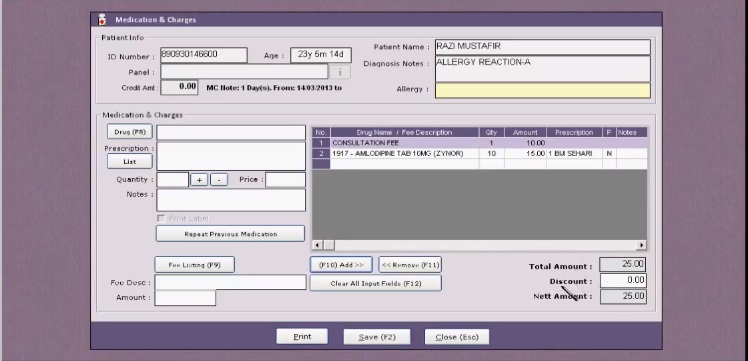Click the 10.00 consultation amount cell

point(525,143)
